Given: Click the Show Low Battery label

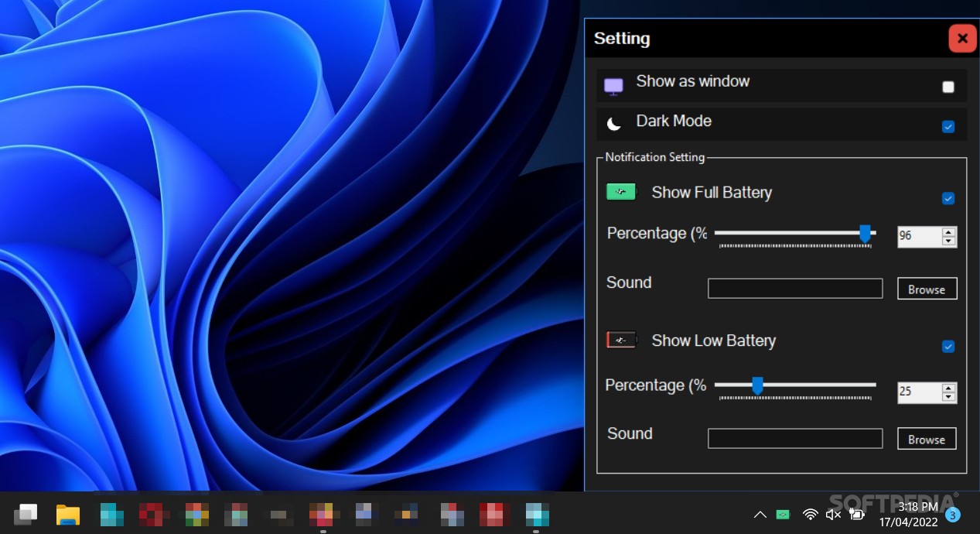Looking at the screenshot, I should coord(713,341).
